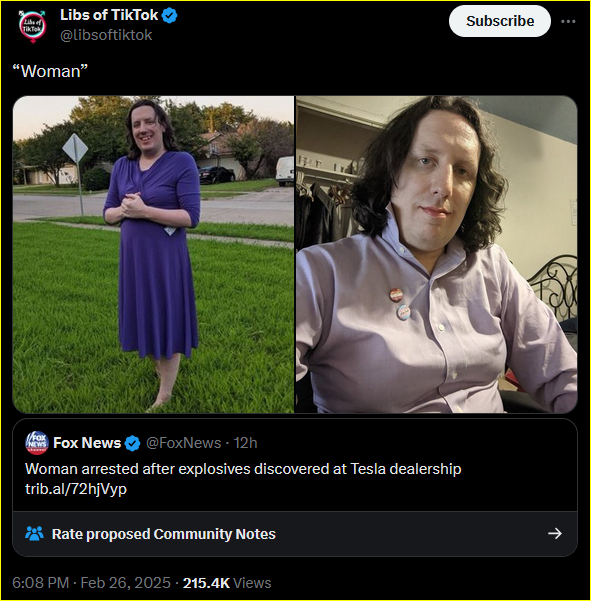Open the Fox News account name
The width and height of the screenshot is (591, 601).
(x=87, y=443)
